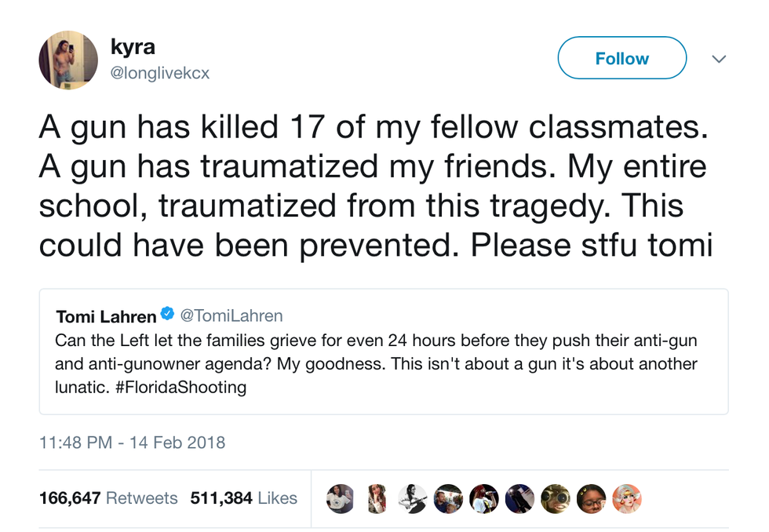This screenshot has height=532, width=769.
Task: Click the goggle-eyed creature avatar
Action: 555,498
